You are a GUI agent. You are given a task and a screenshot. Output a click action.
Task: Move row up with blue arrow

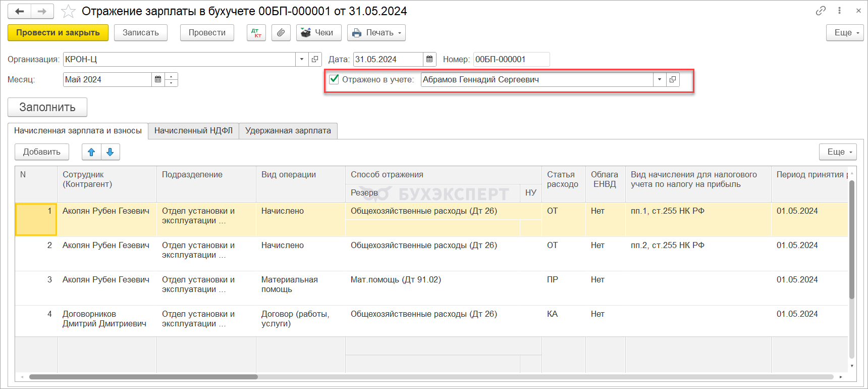(x=91, y=152)
